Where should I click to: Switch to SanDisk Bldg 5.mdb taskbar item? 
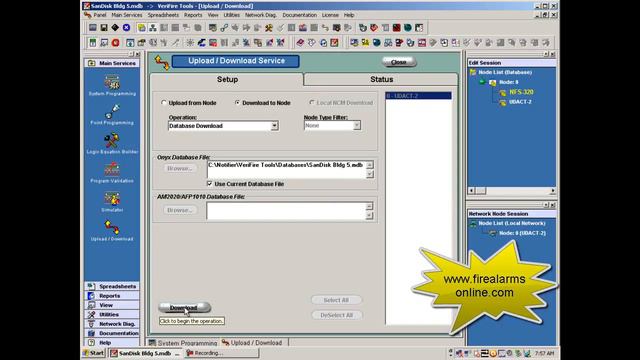point(145,353)
